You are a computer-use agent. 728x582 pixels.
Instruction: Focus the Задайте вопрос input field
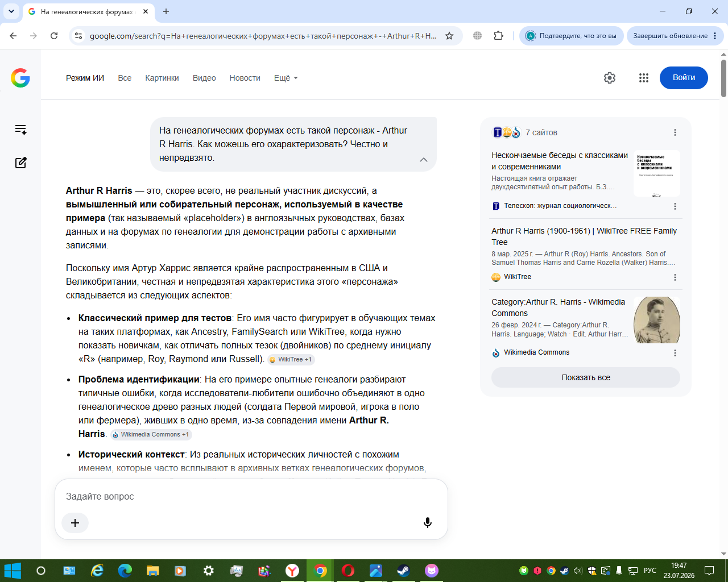[x=250, y=496]
